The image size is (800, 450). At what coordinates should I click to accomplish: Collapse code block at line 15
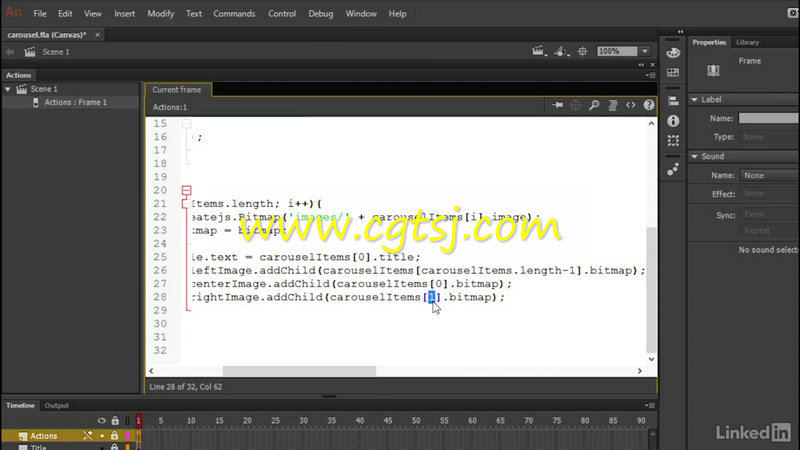(x=187, y=123)
